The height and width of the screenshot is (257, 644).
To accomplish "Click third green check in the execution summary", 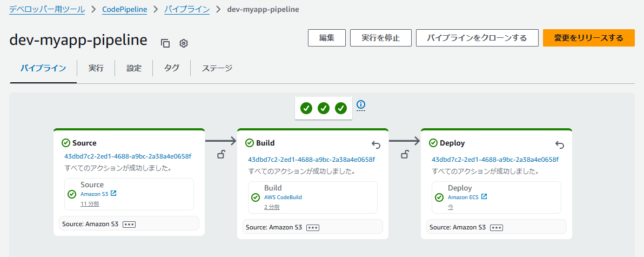I will tap(341, 108).
